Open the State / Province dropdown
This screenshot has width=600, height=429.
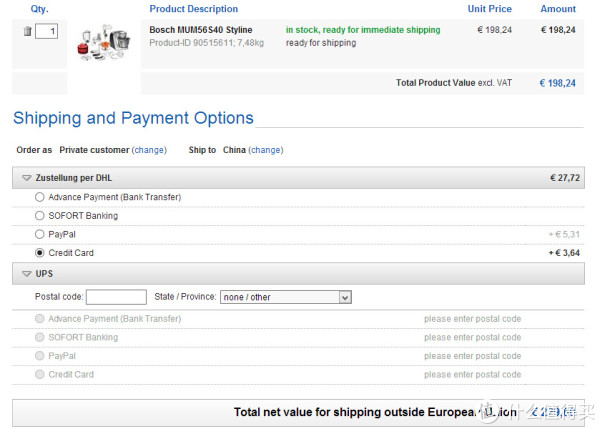tap(286, 297)
